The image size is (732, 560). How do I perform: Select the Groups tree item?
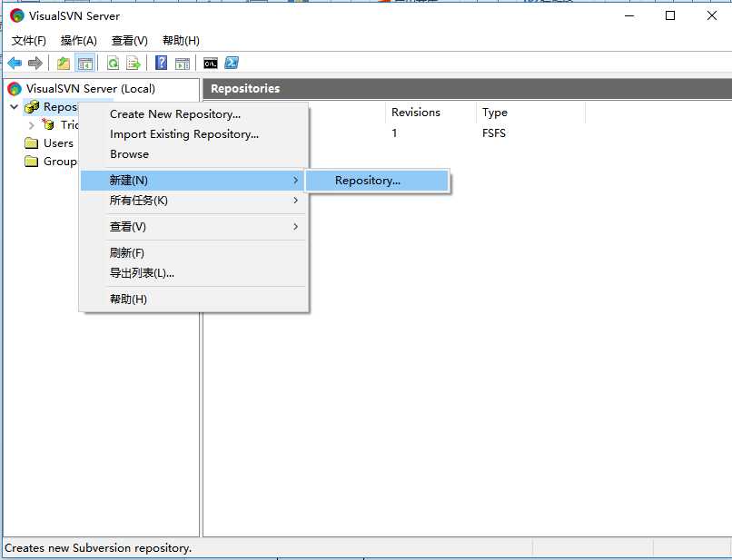click(61, 162)
